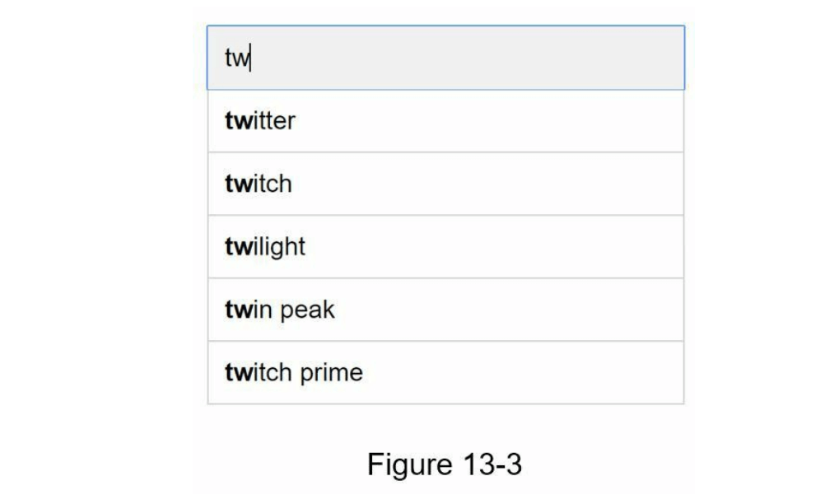Click the bold "tw" prefix in twin peak
The image size is (825, 504).
tap(236, 310)
